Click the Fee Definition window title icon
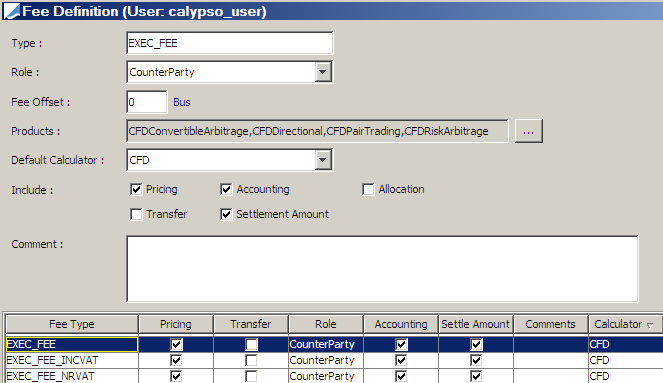Viewport: 663px width, 383px height. pyautogui.click(x=12, y=11)
